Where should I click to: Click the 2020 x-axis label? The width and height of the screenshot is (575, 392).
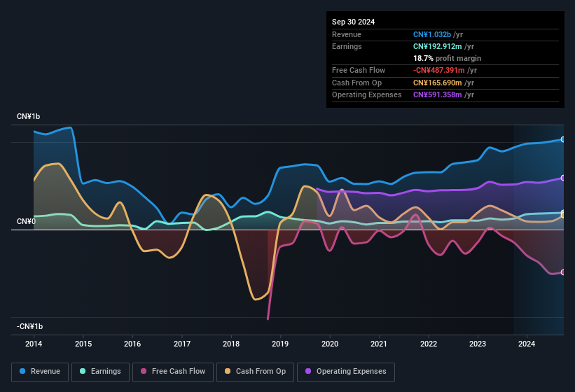point(330,344)
